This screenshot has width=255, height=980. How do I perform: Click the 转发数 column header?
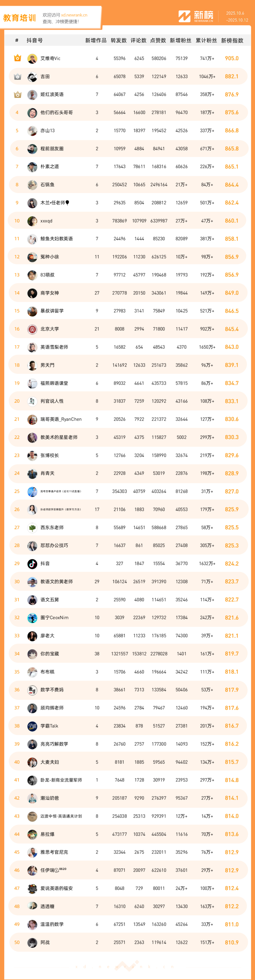119,40
